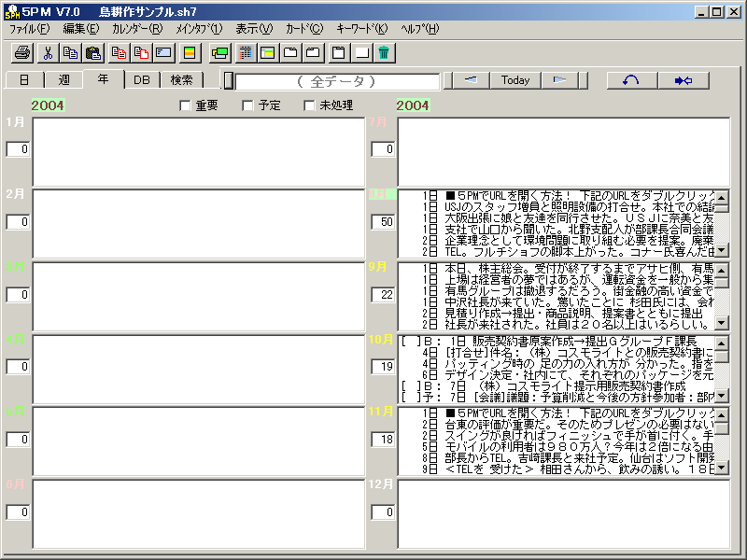
Task: Click the printer icon in the toolbar
Action: point(22,53)
